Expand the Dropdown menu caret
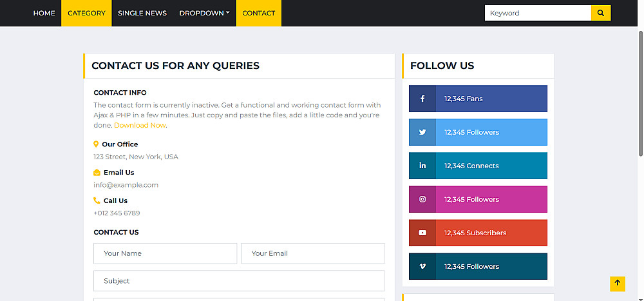The image size is (644, 301). [x=227, y=13]
